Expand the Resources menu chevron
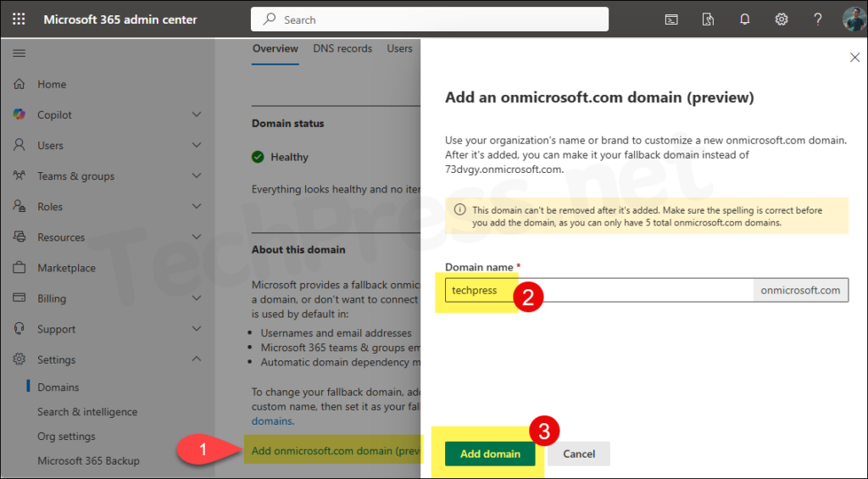Screen dimensions: 868x479 (x=197, y=237)
